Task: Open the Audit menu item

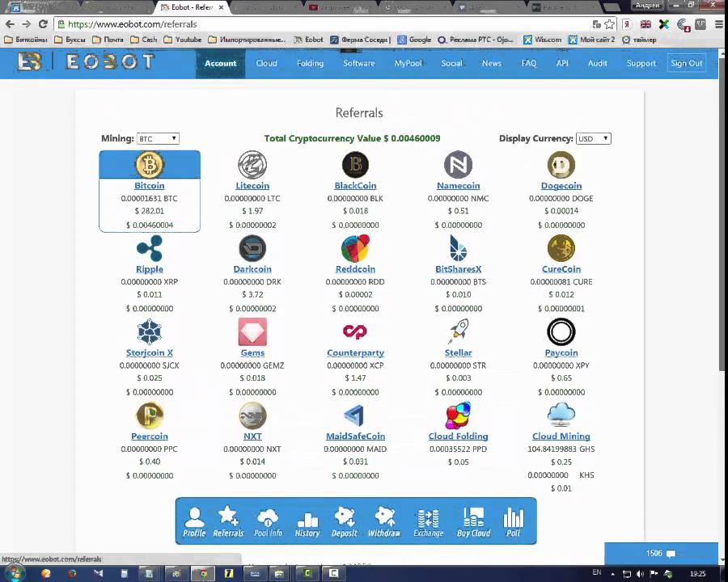Action: (598, 63)
